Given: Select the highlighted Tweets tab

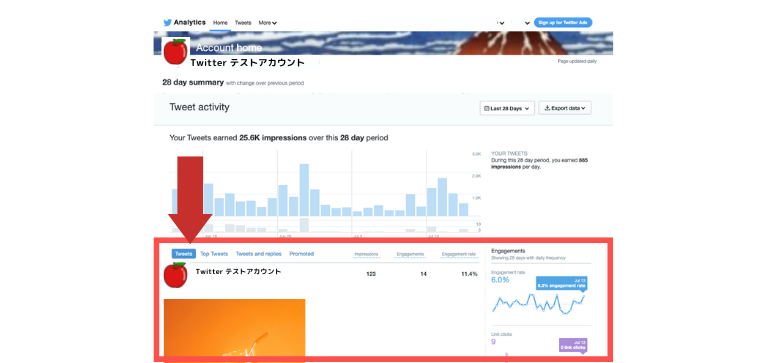Looking at the screenshot, I should tap(184, 254).
